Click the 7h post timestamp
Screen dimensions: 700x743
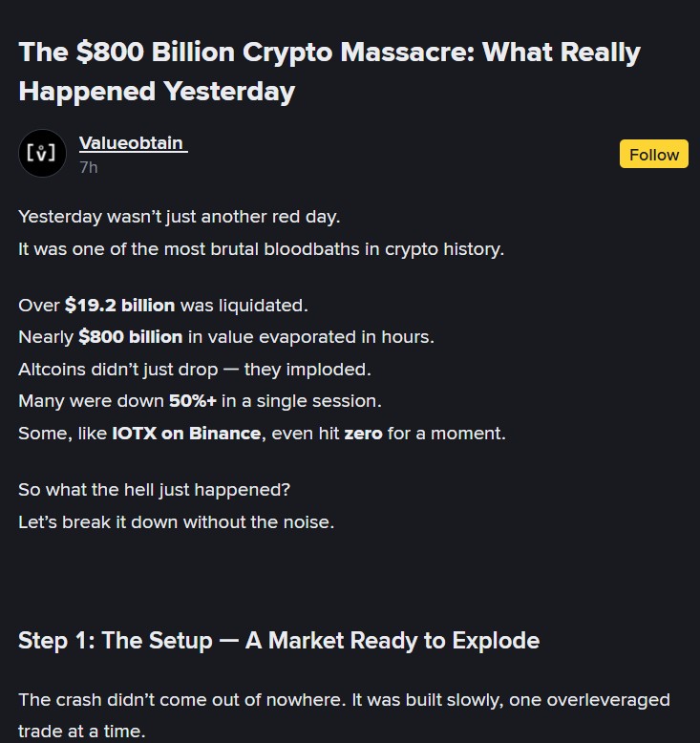click(x=88, y=167)
